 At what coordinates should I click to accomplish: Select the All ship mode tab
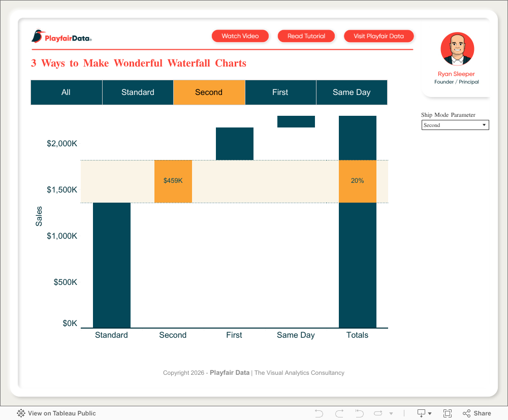(x=66, y=92)
